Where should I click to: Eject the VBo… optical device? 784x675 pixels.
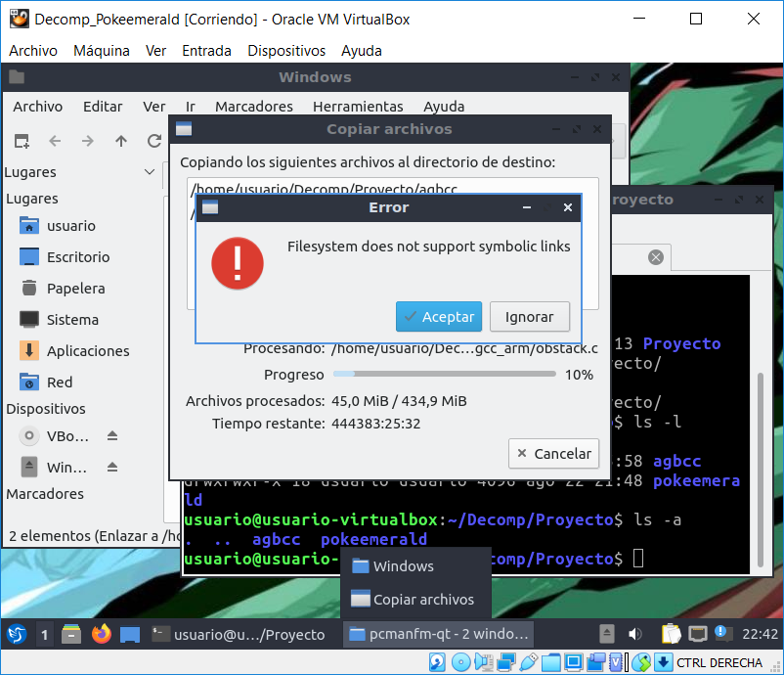pyautogui.click(x=112, y=436)
